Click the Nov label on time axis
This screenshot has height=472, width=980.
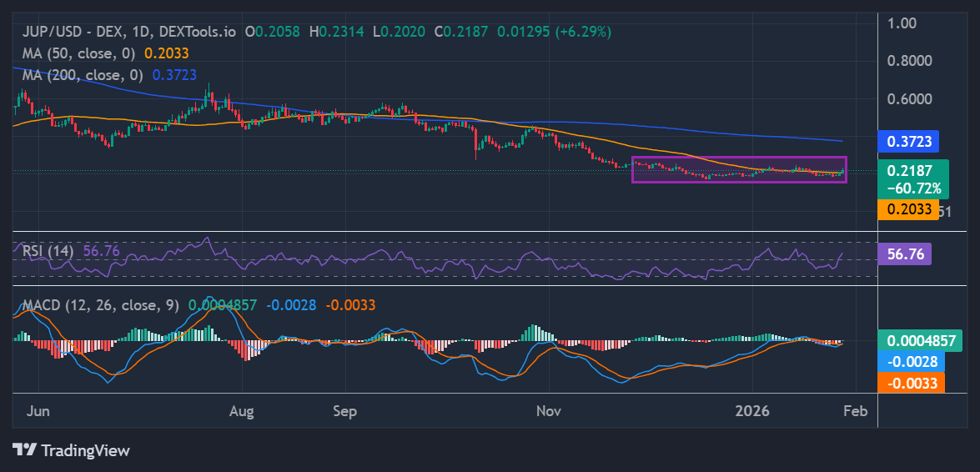point(548,412)
